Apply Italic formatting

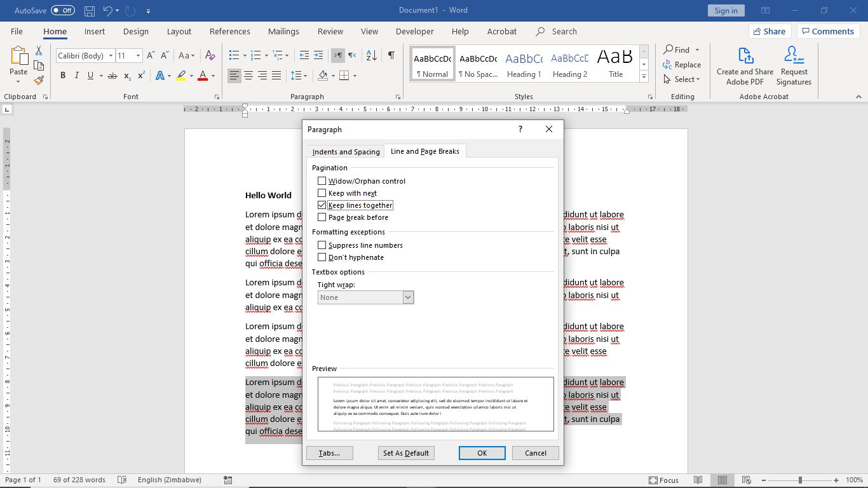[x=77, y=76]
